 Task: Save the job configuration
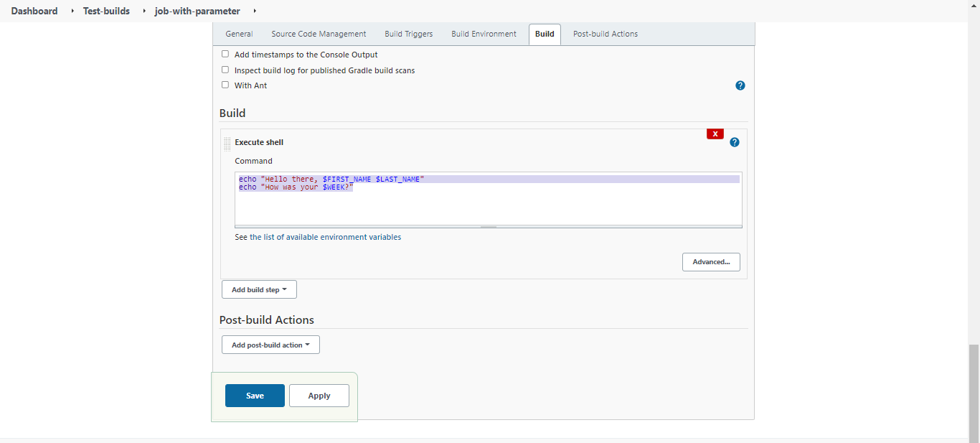(255, 396)
